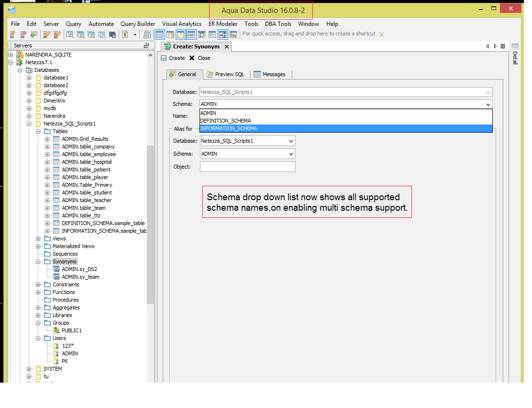The image size is (532, 408).
Task: Collapse the Netezza7.1 server node
Action: 11,63
